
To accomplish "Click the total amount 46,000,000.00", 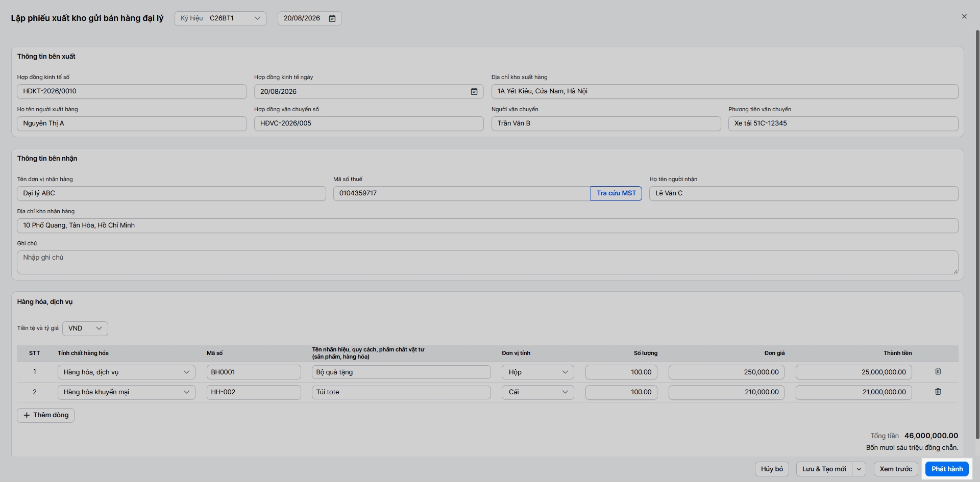I will 931,436.
